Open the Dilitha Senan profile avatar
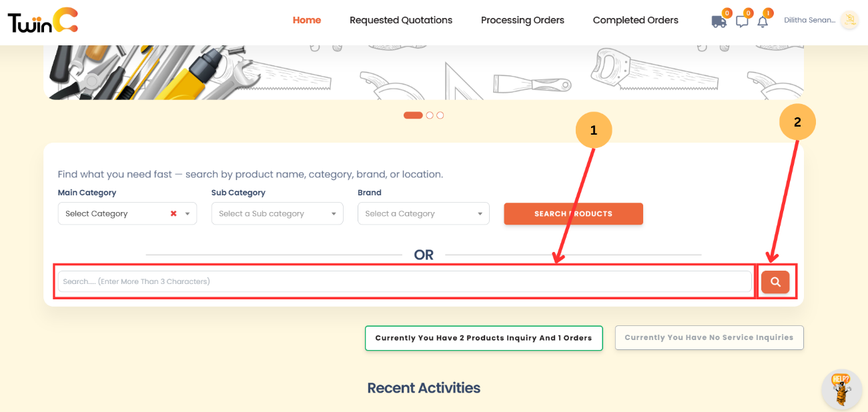 [x=849, y=20]
